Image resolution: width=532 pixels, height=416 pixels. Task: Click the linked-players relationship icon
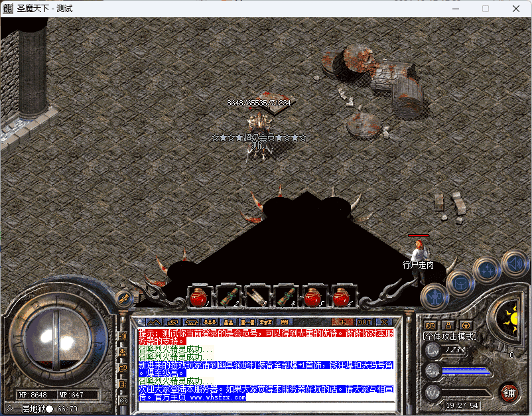coord(247,322)
